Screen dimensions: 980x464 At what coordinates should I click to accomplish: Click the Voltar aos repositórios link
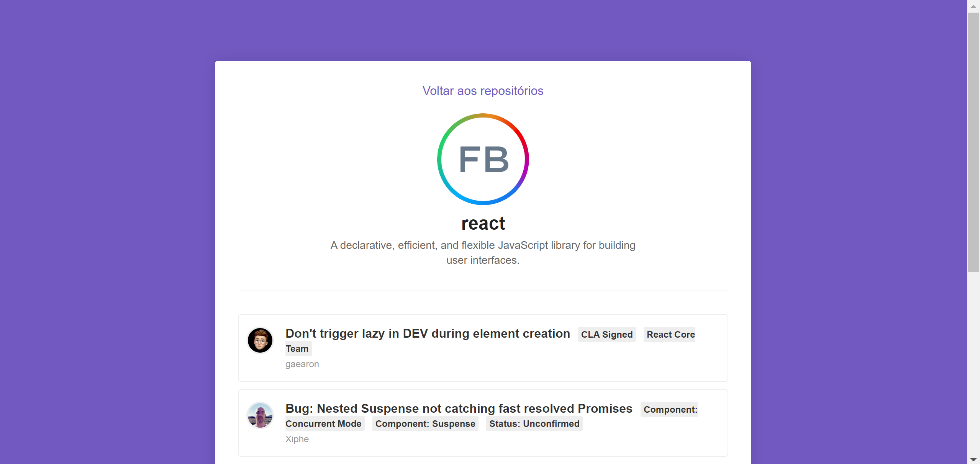pos(483,91)
